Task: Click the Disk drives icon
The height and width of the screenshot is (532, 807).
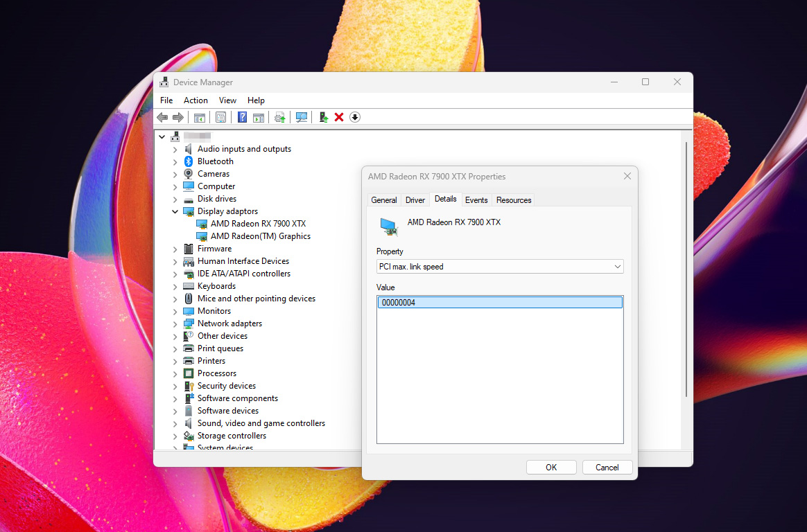Action: [189, 199]
